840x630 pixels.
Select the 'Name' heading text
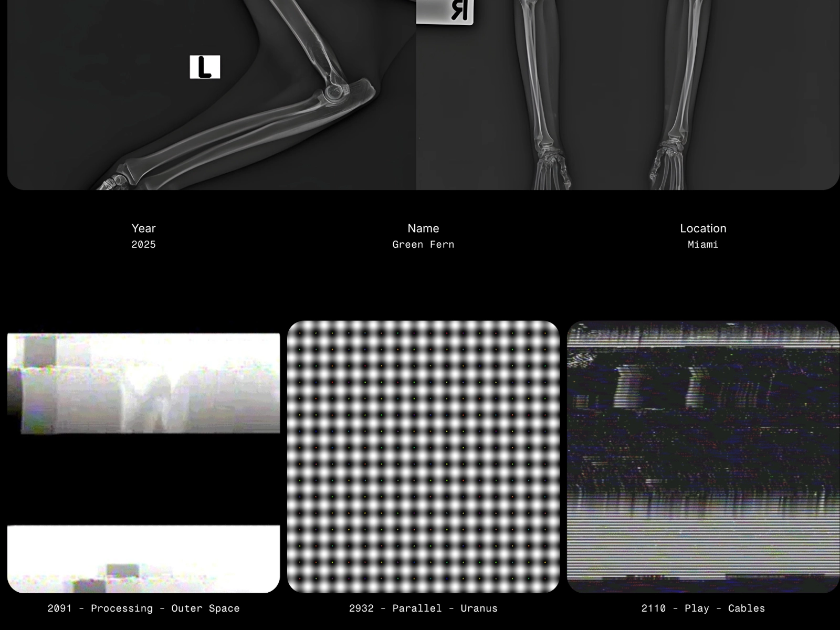click(423, 228)
